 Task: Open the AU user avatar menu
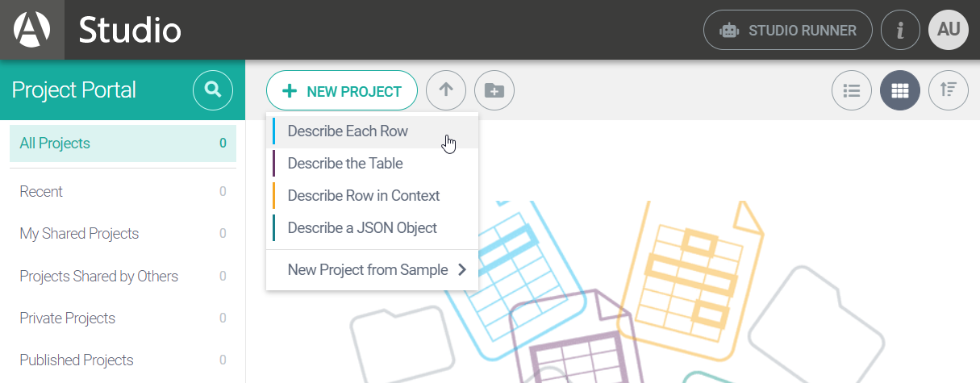point(949,30)
